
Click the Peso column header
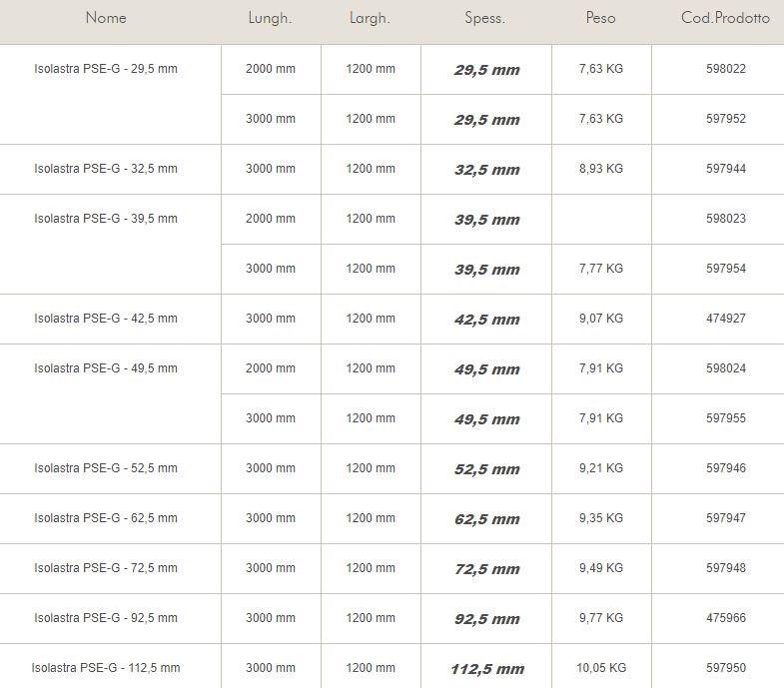(x=600, y=18)
